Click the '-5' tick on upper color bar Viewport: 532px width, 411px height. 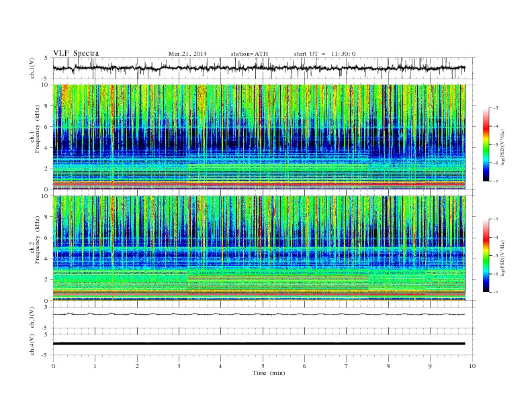[496, 145]
